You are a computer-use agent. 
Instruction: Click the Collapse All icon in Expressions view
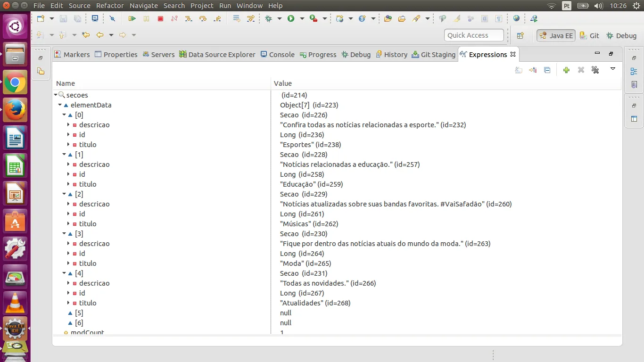pyautogui.click(x=547, y=70)
